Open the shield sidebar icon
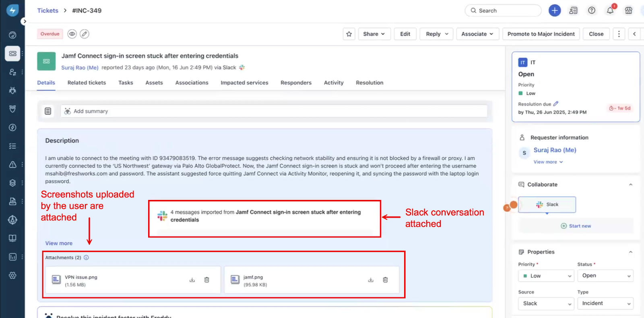The width and height of the screenshot is (644, 318). pyautogui.click(x=12, y=109)
